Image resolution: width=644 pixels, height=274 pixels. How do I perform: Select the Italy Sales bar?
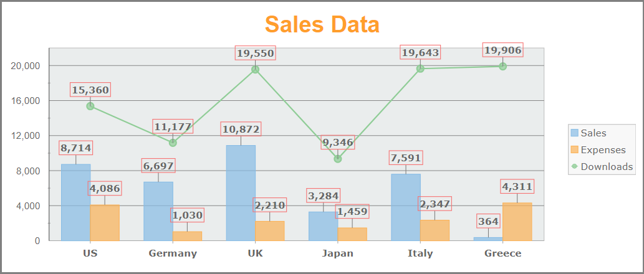click(x=406, y=207)
